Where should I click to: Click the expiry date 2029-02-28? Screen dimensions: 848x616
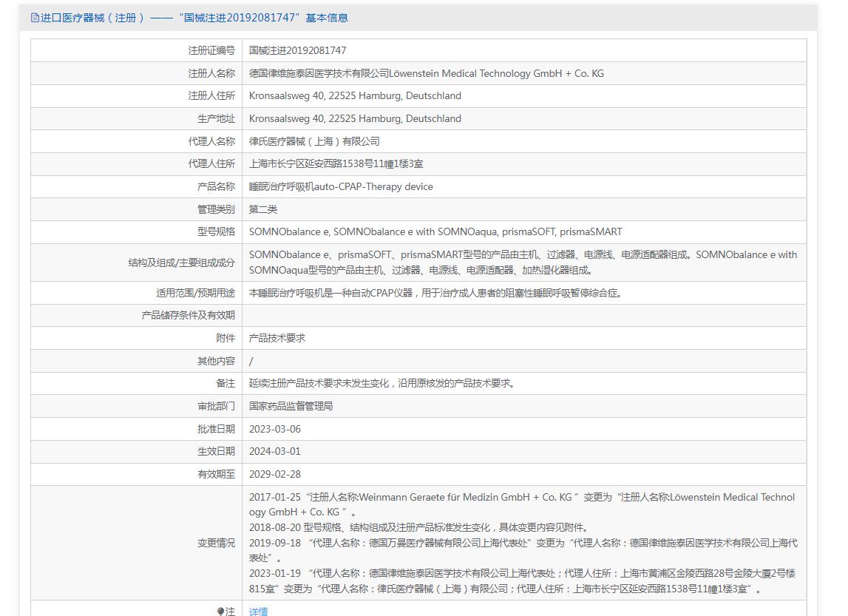click(275, 474)
